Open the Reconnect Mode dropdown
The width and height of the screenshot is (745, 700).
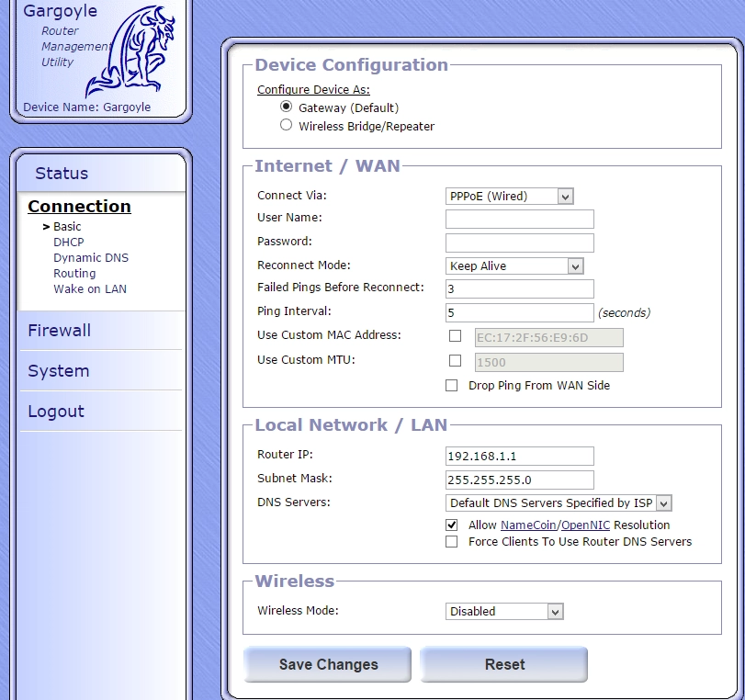pyautogui.click(x=514, y=266)
